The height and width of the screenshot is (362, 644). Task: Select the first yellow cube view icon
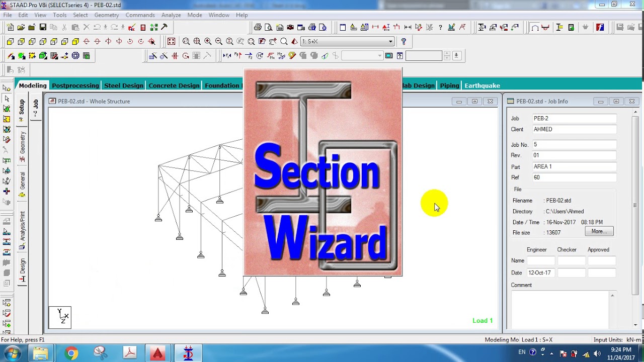coord(10,41)
